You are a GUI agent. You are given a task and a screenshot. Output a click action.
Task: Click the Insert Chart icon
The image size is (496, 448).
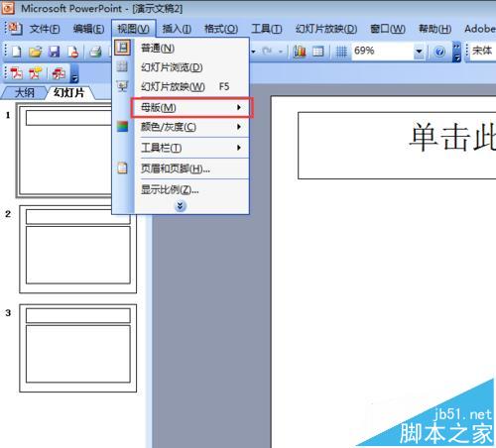300,52
